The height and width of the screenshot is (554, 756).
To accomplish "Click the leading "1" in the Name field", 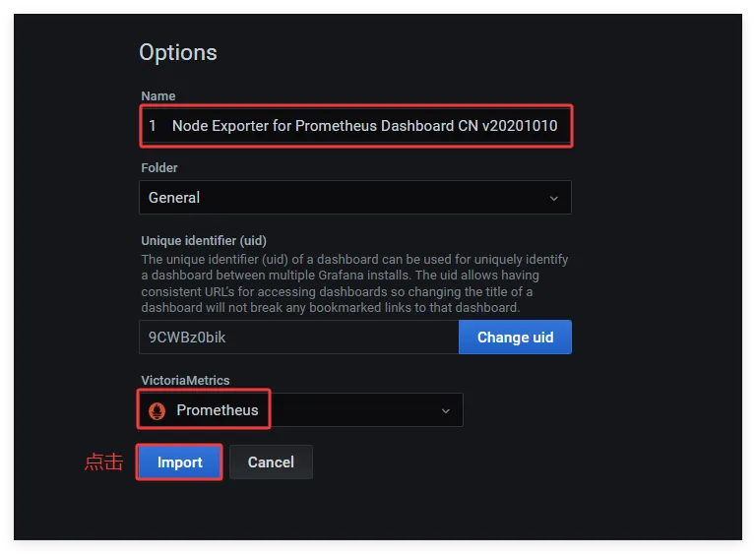I will pos(153,126).
